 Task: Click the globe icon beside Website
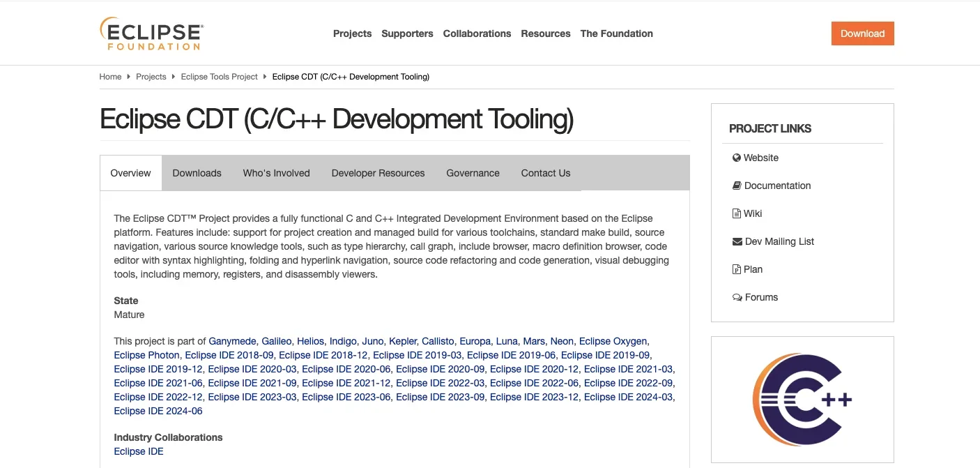[736, 158]
